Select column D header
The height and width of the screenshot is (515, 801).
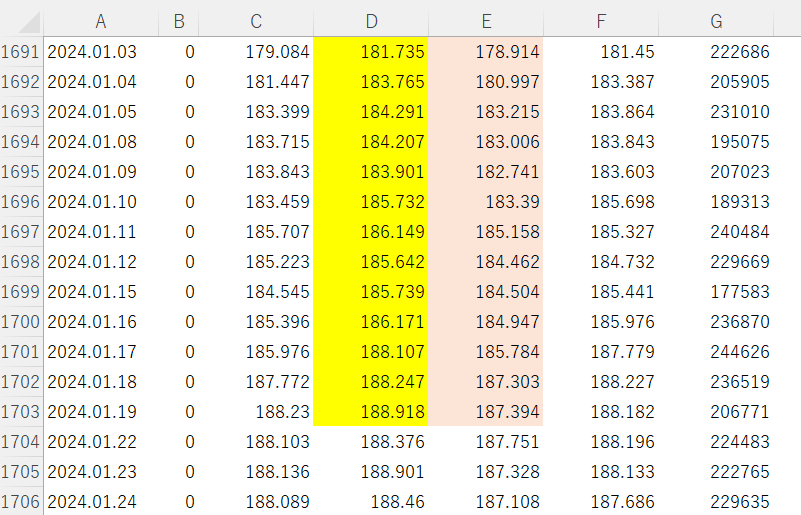[x=371, y=21]
